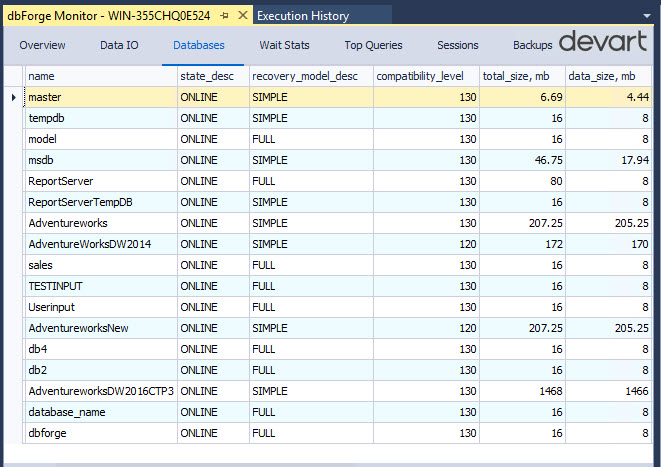Screen dimensions: 661x467
Task: Open the Sessions tab
Action: 458,45
